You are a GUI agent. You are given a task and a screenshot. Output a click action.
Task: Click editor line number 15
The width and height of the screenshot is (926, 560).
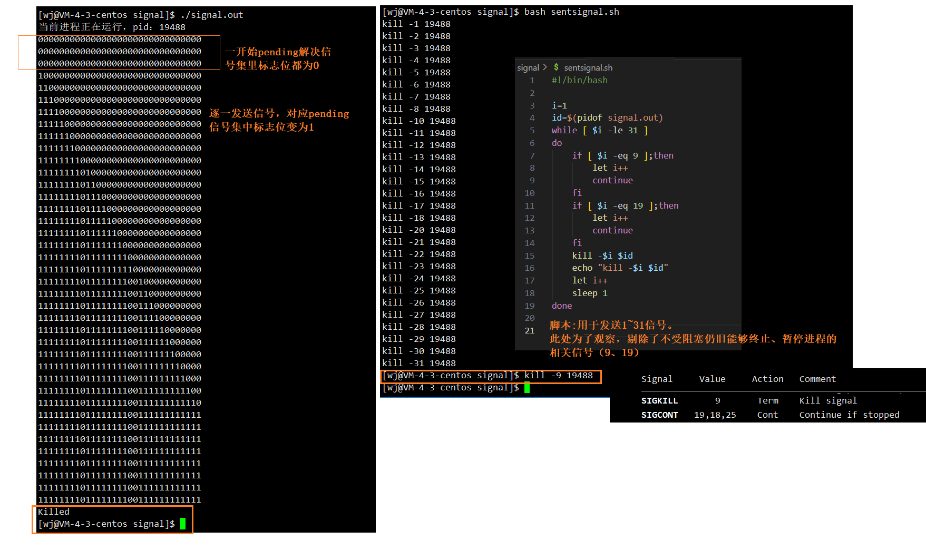[530, 256]
